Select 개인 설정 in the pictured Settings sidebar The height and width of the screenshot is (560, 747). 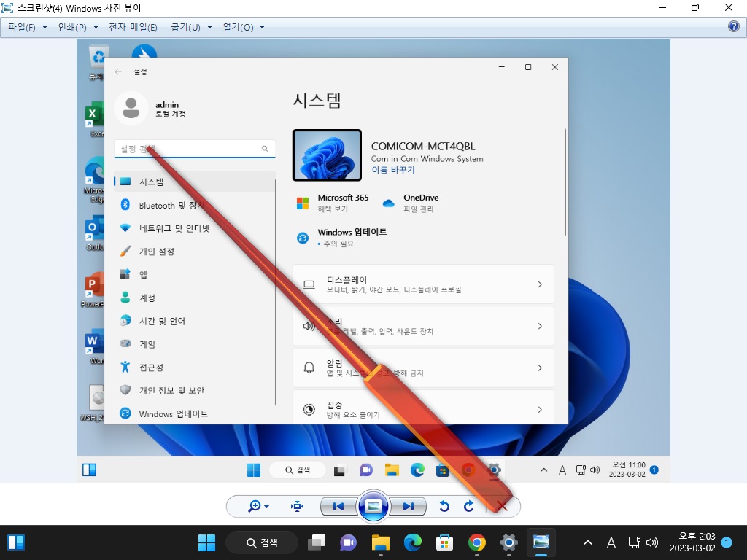pyautogui.click(x=194, y=251)
